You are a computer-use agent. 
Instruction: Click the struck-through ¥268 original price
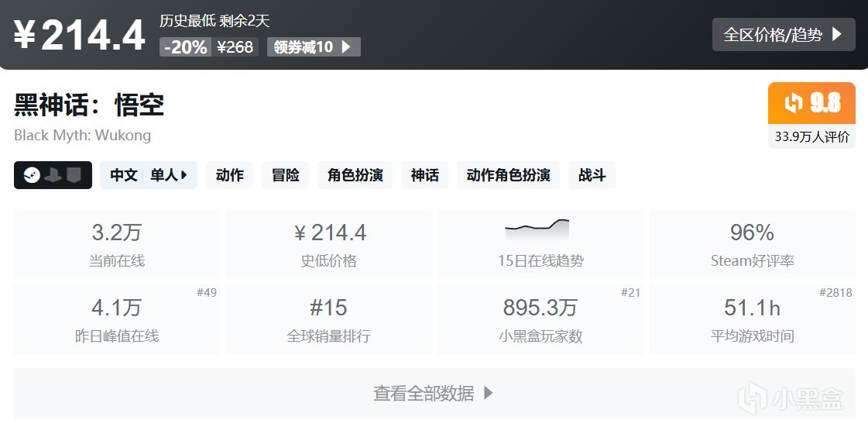(235, 47)
